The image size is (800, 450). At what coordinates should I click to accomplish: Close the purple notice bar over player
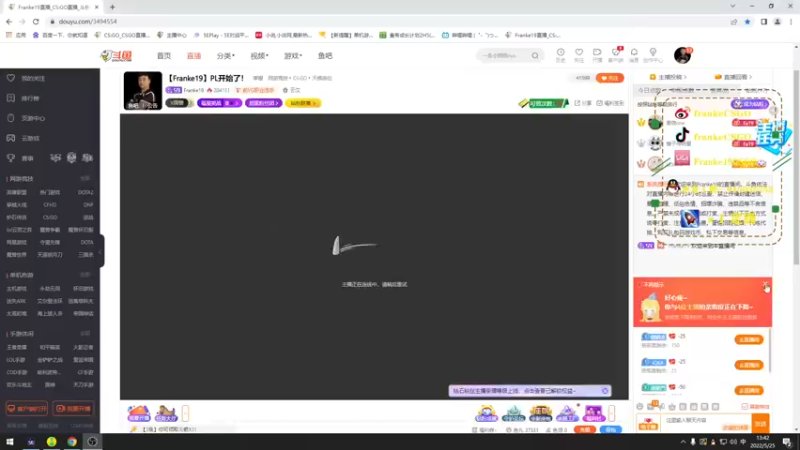pos(605,391)
